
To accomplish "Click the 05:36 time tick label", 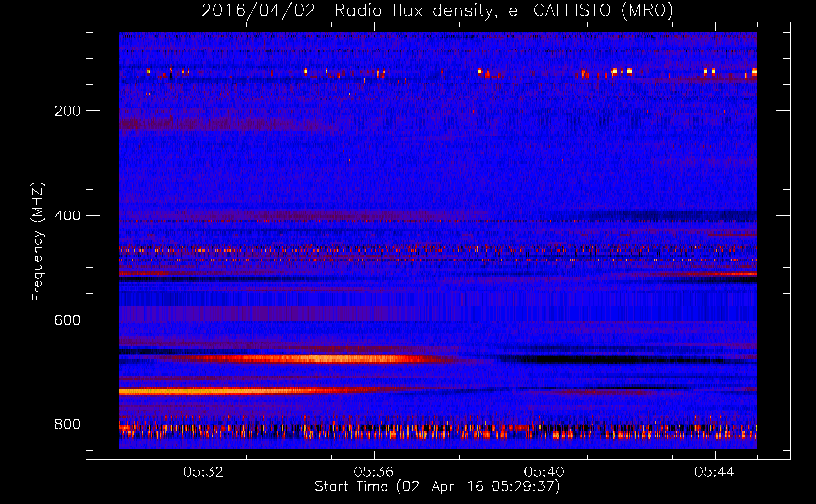I will [x=374, y=472].
